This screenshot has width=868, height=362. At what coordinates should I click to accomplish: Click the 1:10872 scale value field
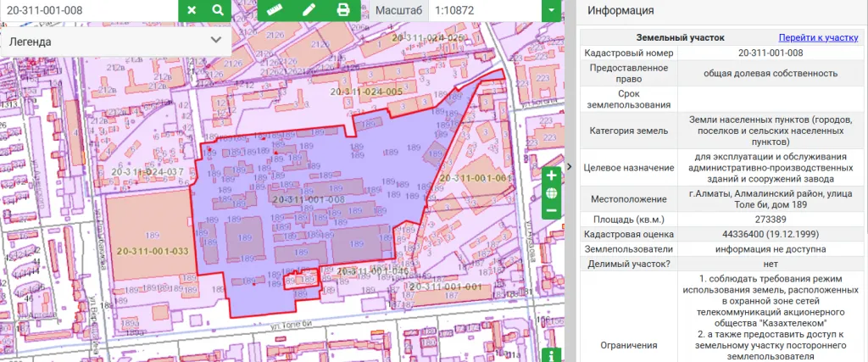483,10
